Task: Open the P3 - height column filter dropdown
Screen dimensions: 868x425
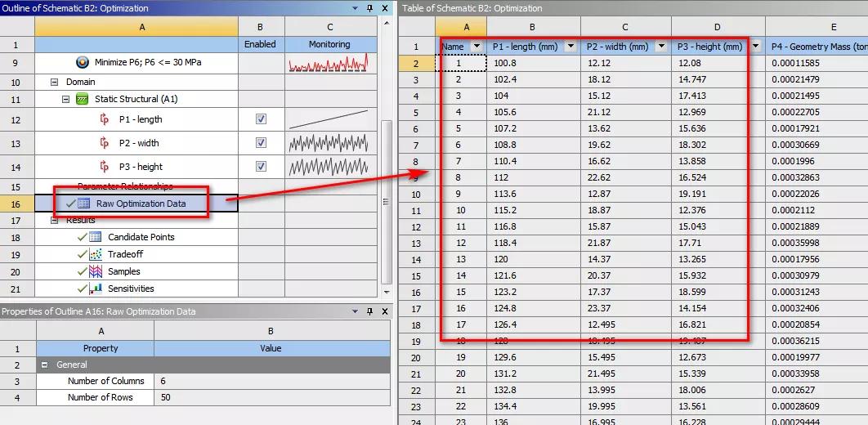Action: click(x=755, y=47)
